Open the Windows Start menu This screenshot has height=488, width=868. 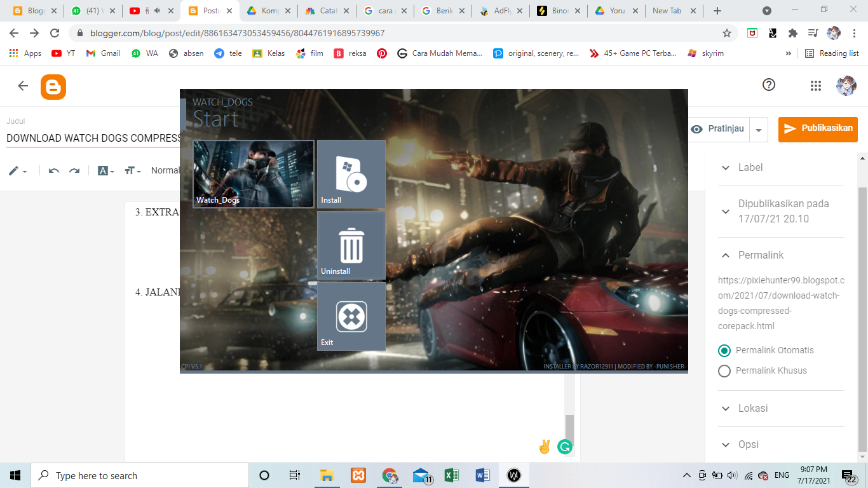(x=15, y=475)
